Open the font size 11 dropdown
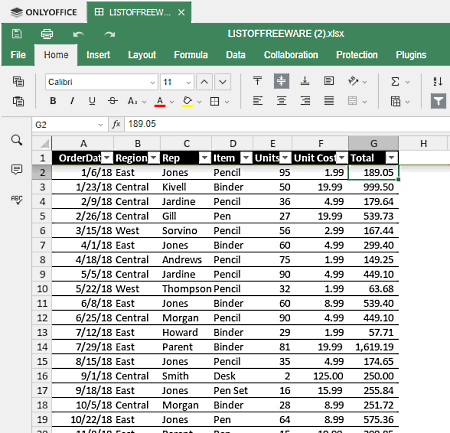The image size is (450, 433). (188, 82)
